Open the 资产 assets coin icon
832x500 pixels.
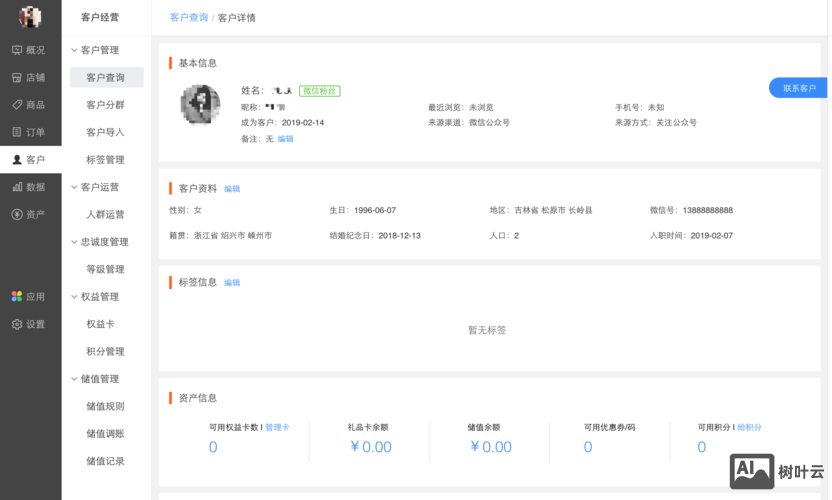pos(17,214)
